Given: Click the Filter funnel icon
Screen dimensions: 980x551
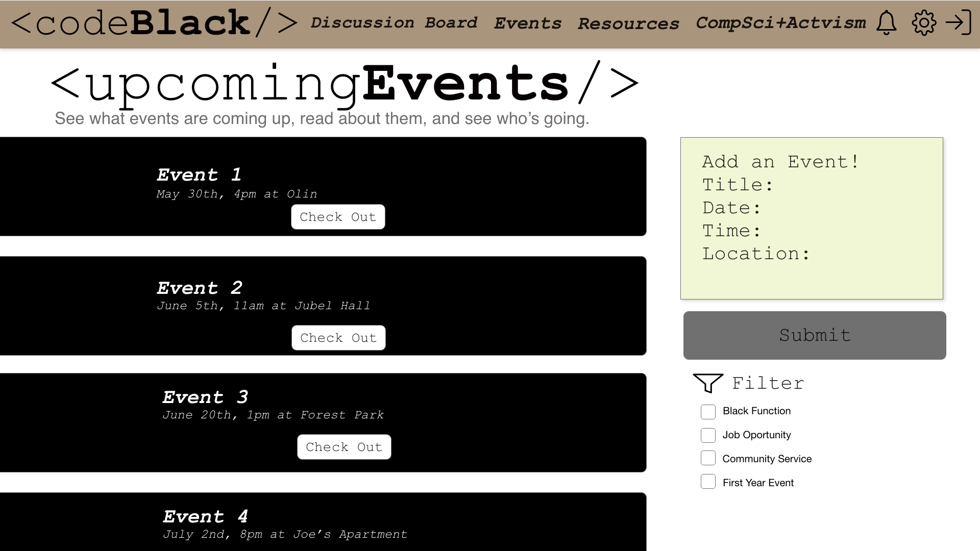Looking at the screenshot, I should tap(708, 384).
